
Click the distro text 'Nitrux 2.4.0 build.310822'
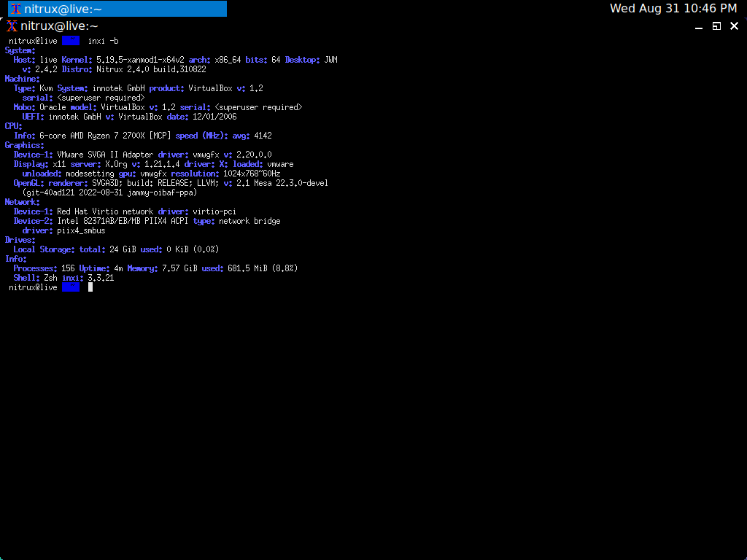[x=151, y=69]
